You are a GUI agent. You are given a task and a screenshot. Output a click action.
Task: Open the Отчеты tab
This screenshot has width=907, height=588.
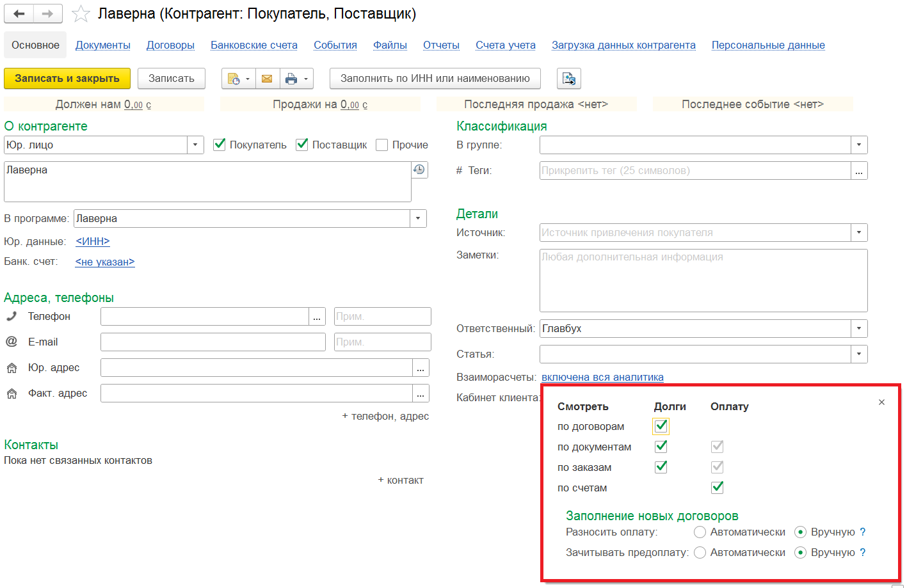441,45
